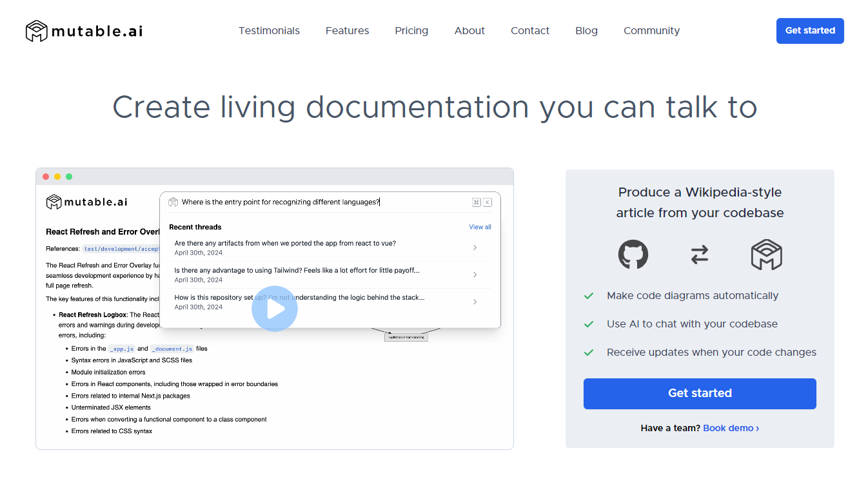Click 'React Refresh Logbox' bold text
868x495 pixels.
[x=93, y=315]
